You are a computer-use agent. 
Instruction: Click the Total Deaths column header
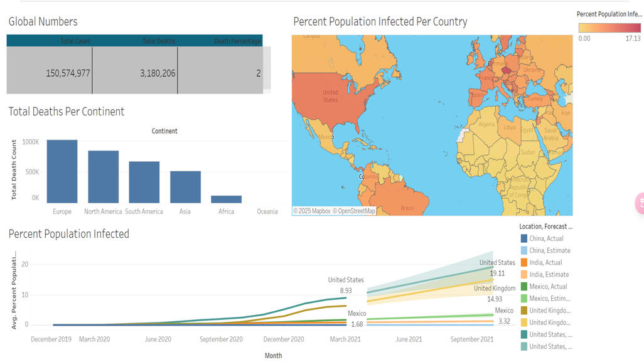click(158, 41)
